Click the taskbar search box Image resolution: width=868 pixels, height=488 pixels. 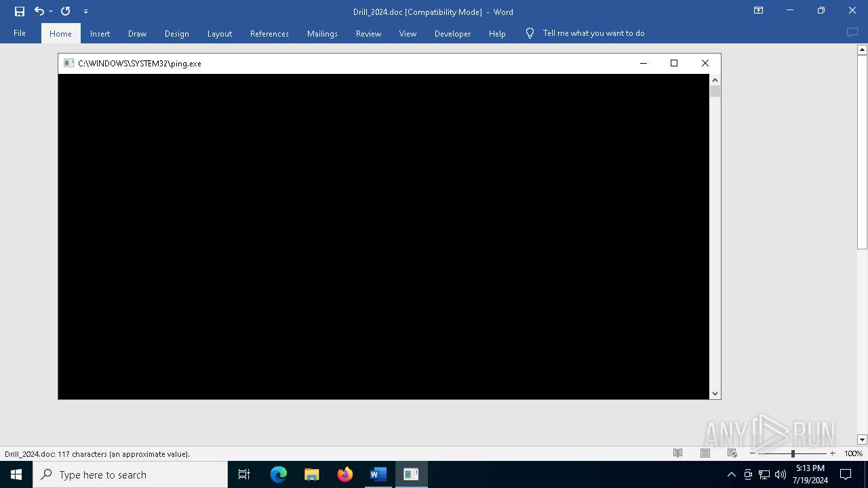130,474
